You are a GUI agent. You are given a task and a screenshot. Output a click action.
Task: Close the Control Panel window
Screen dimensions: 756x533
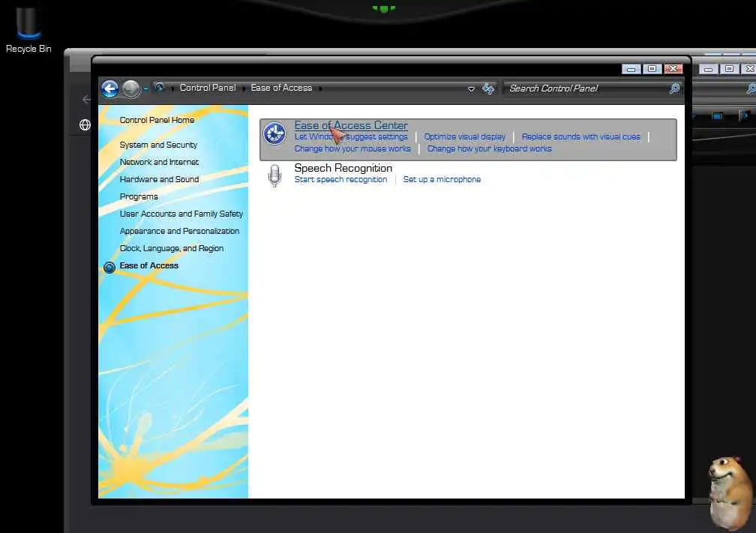pyautogui.click(x=673, y=69)
